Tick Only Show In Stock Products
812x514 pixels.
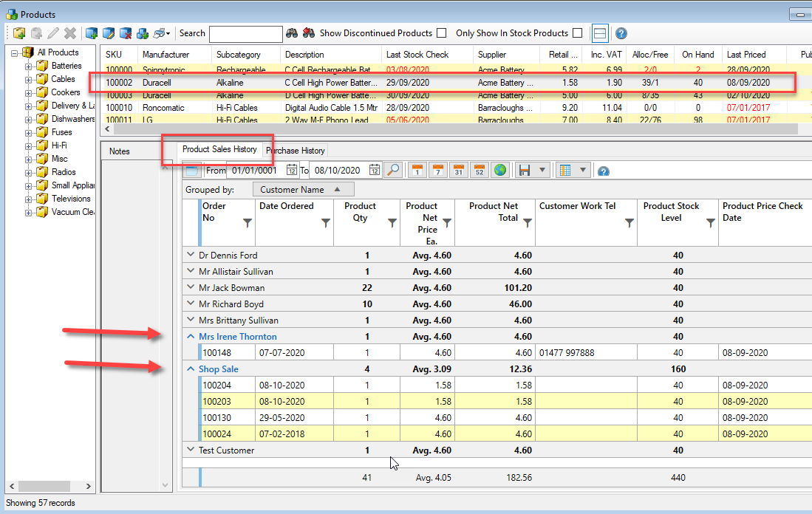tap(578, 33)
